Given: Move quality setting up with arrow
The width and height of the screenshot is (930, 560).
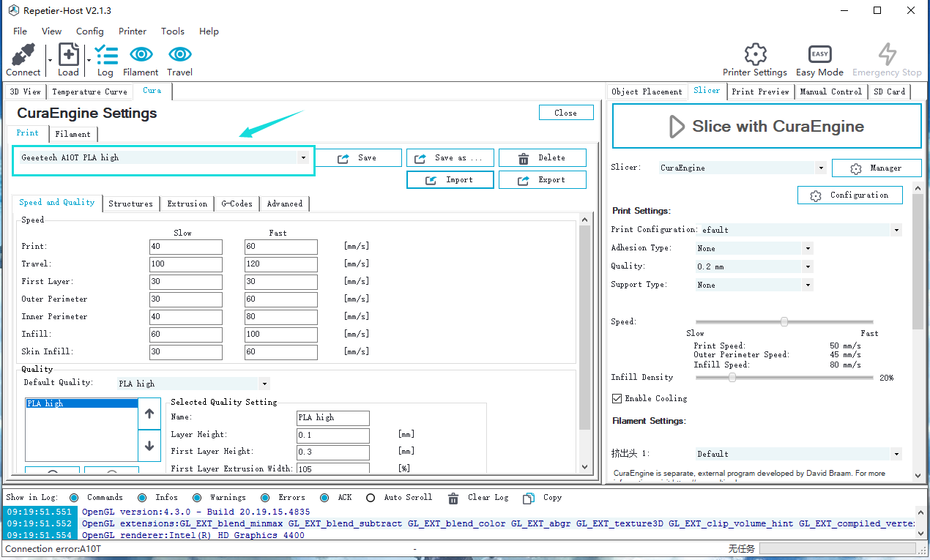Looking at the screenshot, I should click(149, 414).
